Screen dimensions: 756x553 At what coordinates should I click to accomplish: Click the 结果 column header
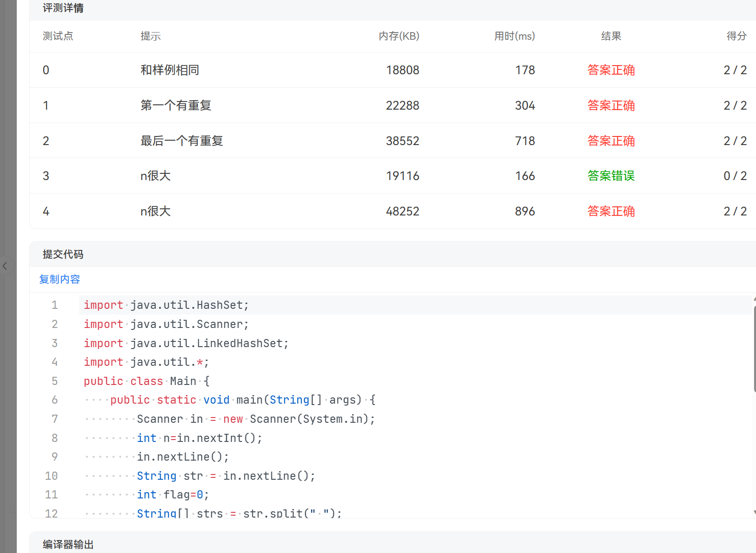click(611, 36)
